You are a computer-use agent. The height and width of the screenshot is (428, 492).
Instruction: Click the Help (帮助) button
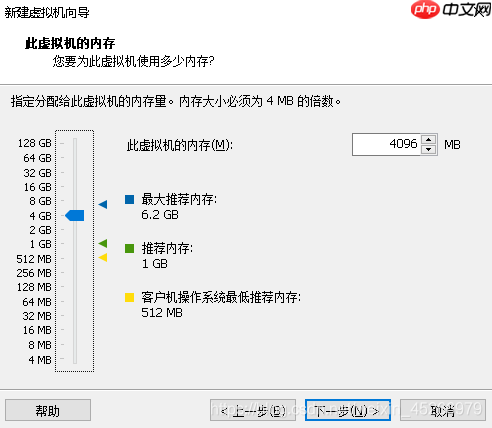pos(48,410)
